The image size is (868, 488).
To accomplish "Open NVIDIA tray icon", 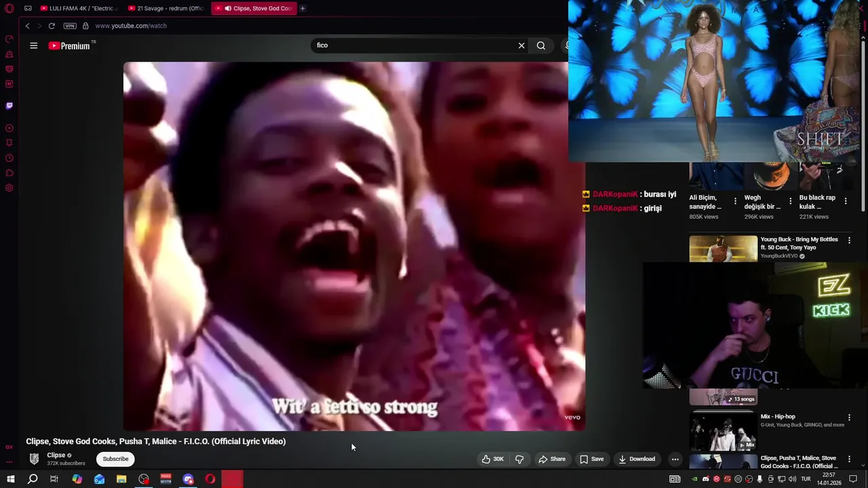I will point(694,479).
